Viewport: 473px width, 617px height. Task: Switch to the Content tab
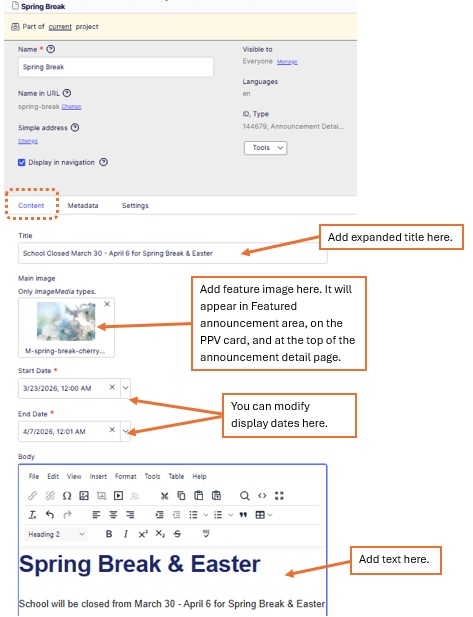tap(31, 205)
